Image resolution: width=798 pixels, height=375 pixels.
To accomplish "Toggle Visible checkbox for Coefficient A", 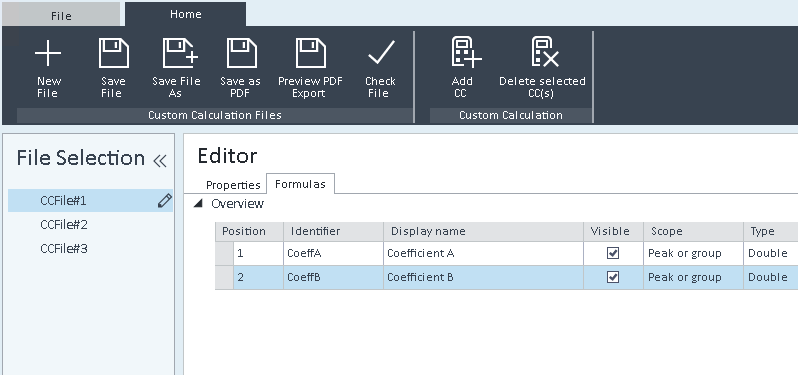I will pyautogui.click(x=613, y=253).
